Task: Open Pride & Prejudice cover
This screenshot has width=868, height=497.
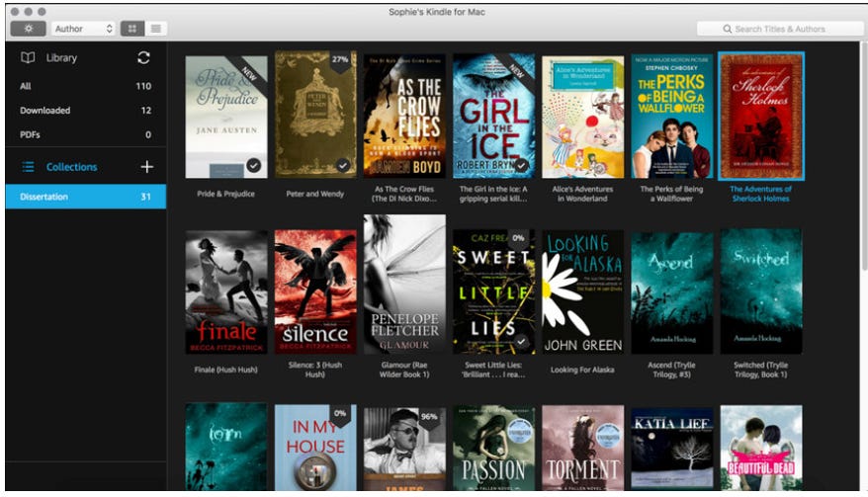Action: pyautogui.click(x=225, y=117)
